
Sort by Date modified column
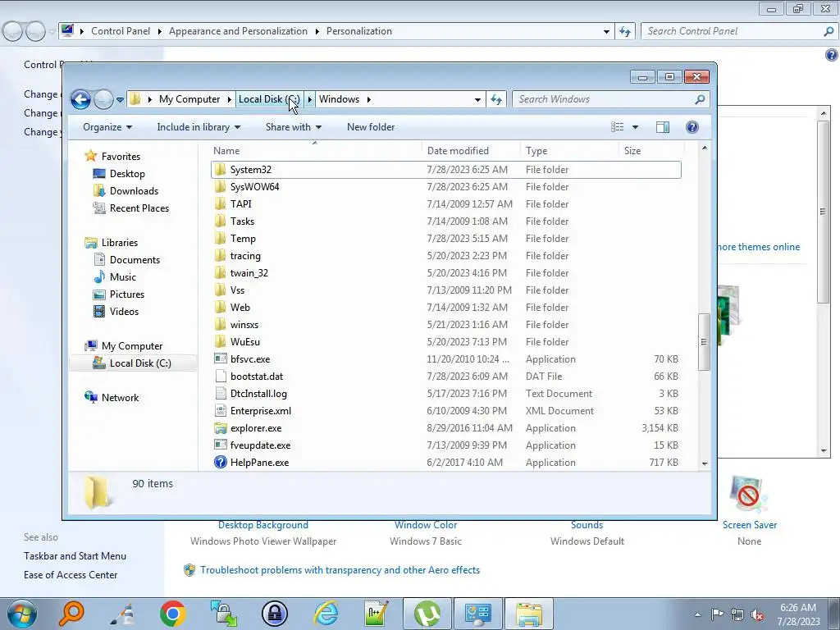[471, 151]
